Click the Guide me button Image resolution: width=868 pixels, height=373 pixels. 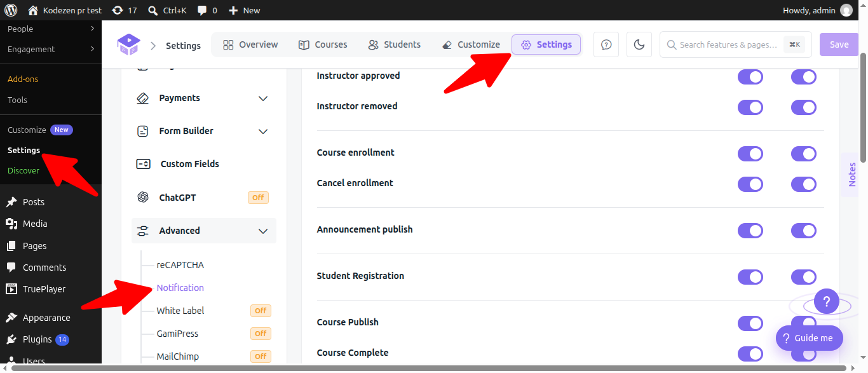point(810,338)
